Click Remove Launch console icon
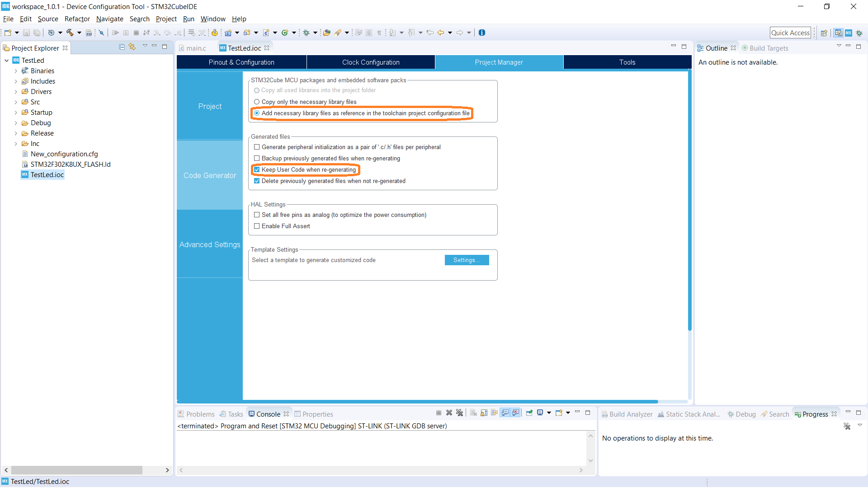The width and height of the screenshot is (868, 488). 449,413
